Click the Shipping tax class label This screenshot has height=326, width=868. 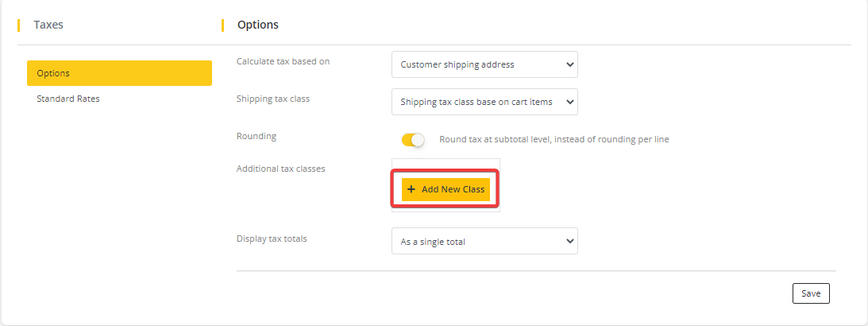pyautogui.click(x=272, y=99)
